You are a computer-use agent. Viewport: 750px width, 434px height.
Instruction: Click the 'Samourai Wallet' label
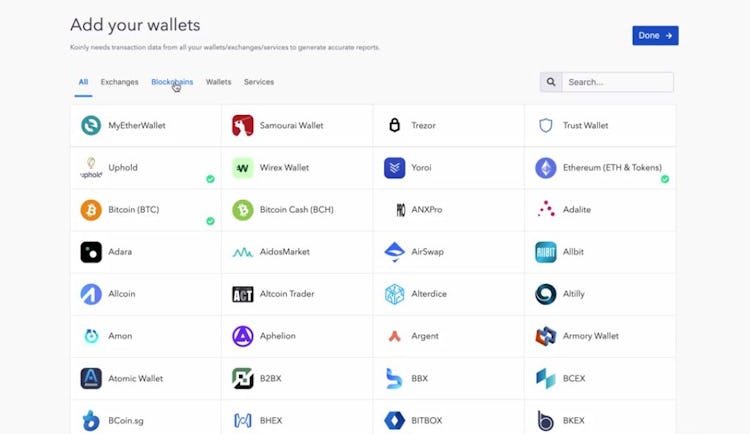(x=291, y=125)
